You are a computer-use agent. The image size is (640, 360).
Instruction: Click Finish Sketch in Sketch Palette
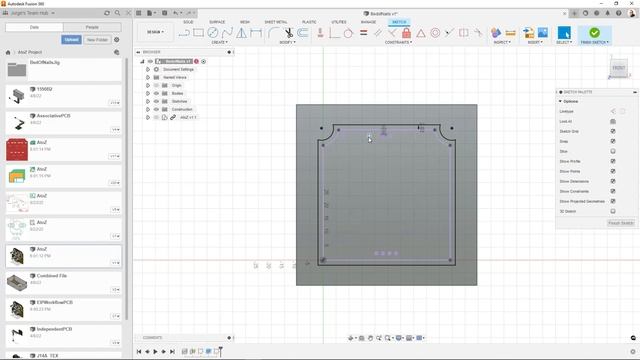(x=621, y=223)
